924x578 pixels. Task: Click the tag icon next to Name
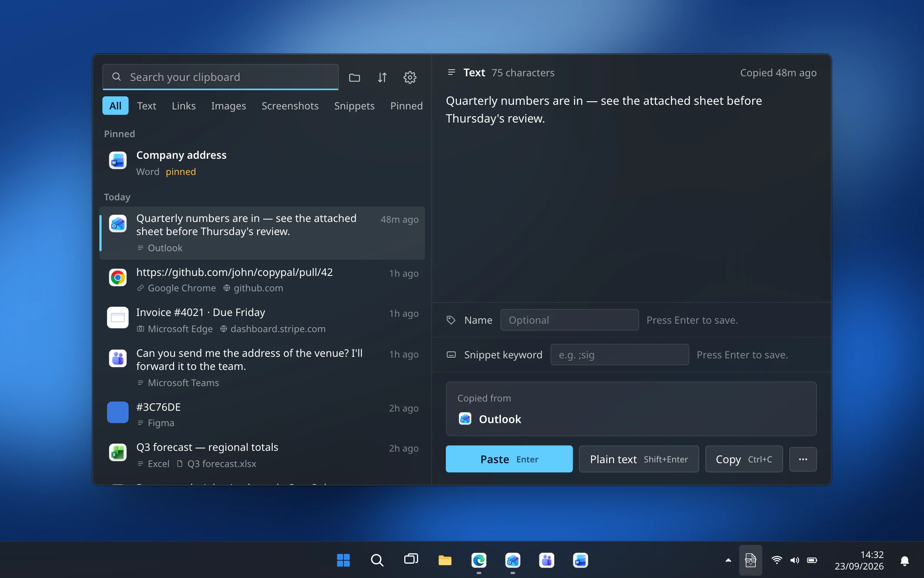(x=451, y=320)
